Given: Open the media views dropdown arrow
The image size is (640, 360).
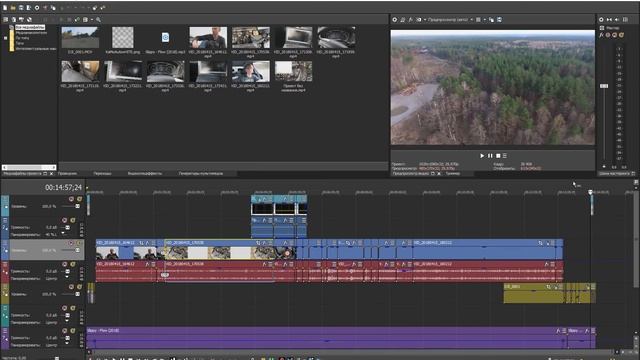Looking at the screenshot, I should 91,20.
